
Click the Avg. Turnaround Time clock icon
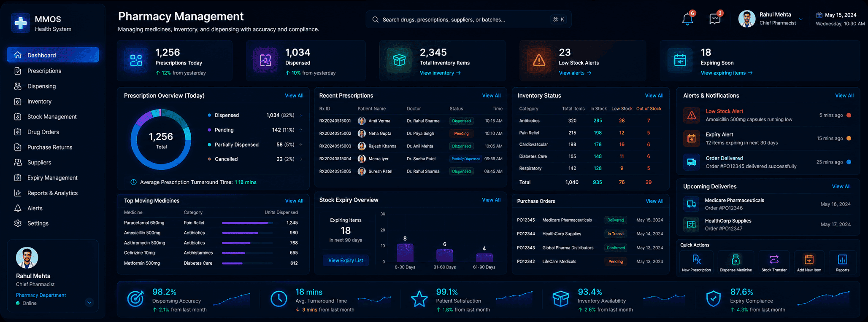tap(279, 298)
